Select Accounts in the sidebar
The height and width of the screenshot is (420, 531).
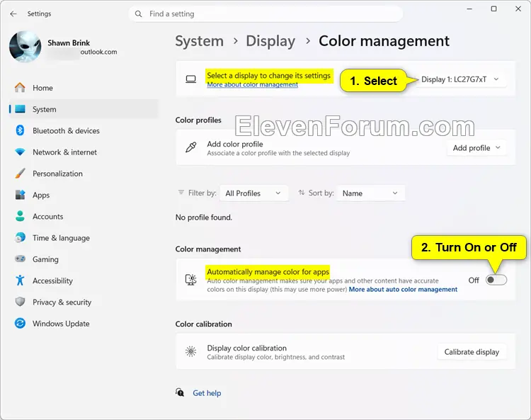(84, 216)
